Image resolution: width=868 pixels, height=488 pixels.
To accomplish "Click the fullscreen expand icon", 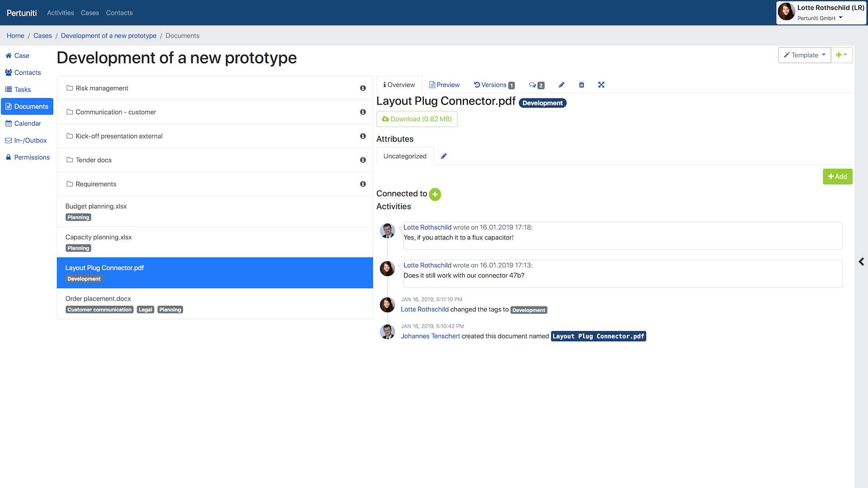I will pos(601,85).
